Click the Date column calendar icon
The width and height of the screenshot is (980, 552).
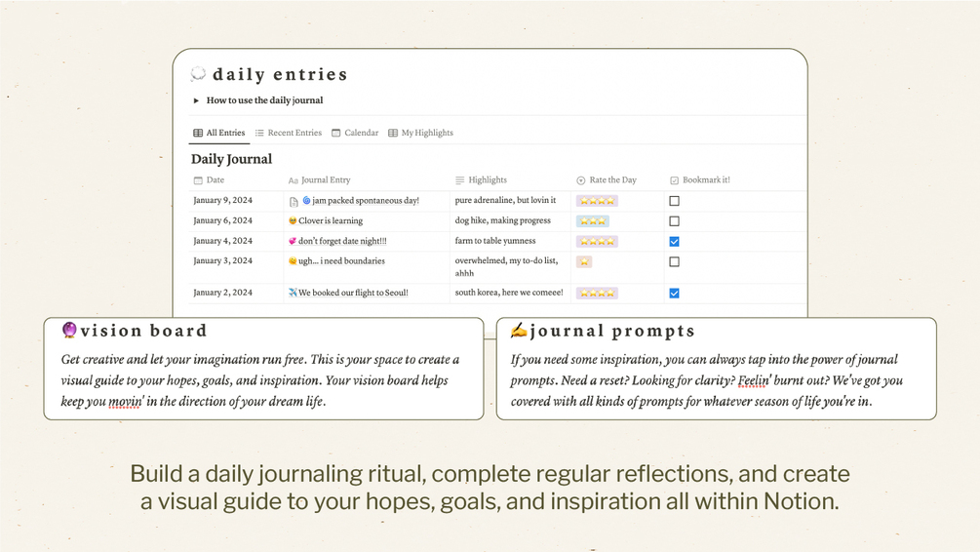[198, 180]
